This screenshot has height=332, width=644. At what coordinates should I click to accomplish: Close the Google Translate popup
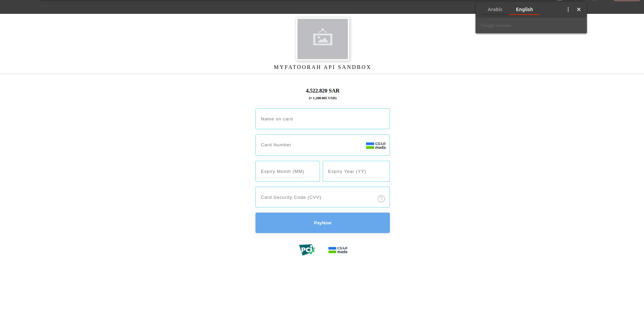pyautogui.click(x=579, y=9)
